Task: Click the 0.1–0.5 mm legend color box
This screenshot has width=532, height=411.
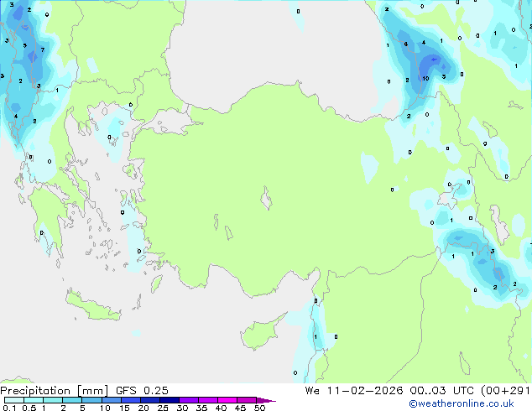Action: [14, 400]
